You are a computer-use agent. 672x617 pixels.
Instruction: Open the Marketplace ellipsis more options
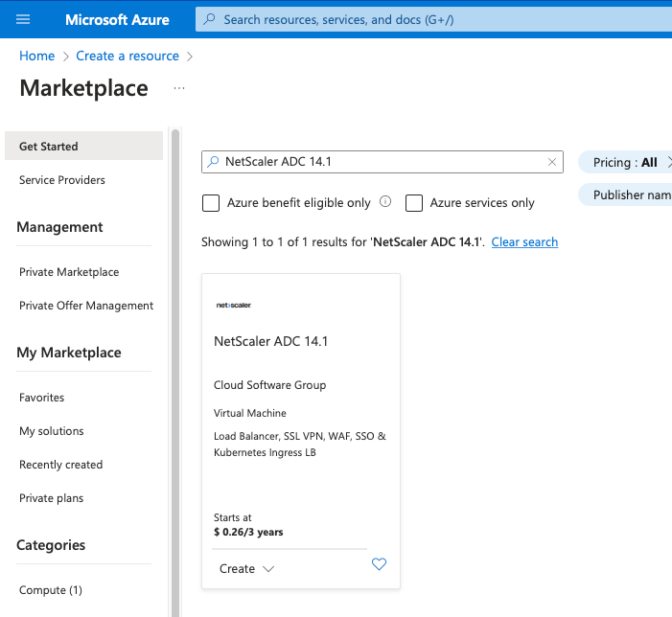coord(179,88)
